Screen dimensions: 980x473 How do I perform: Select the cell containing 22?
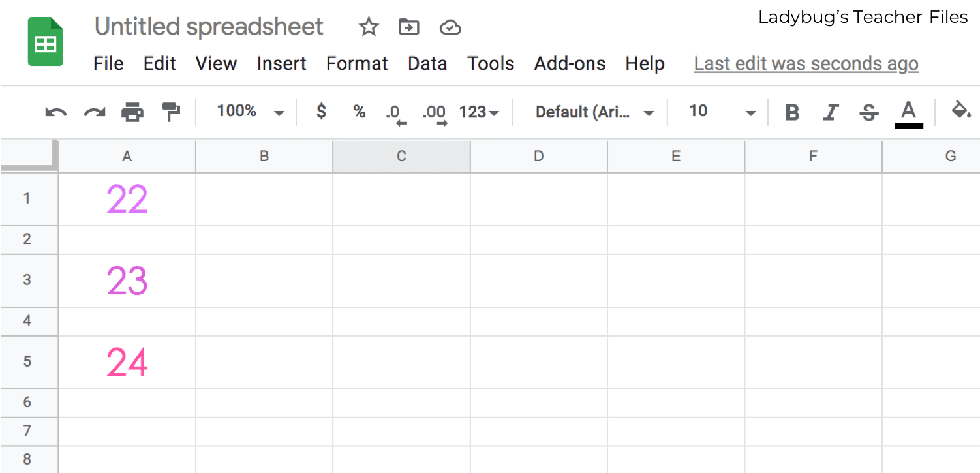127,199
